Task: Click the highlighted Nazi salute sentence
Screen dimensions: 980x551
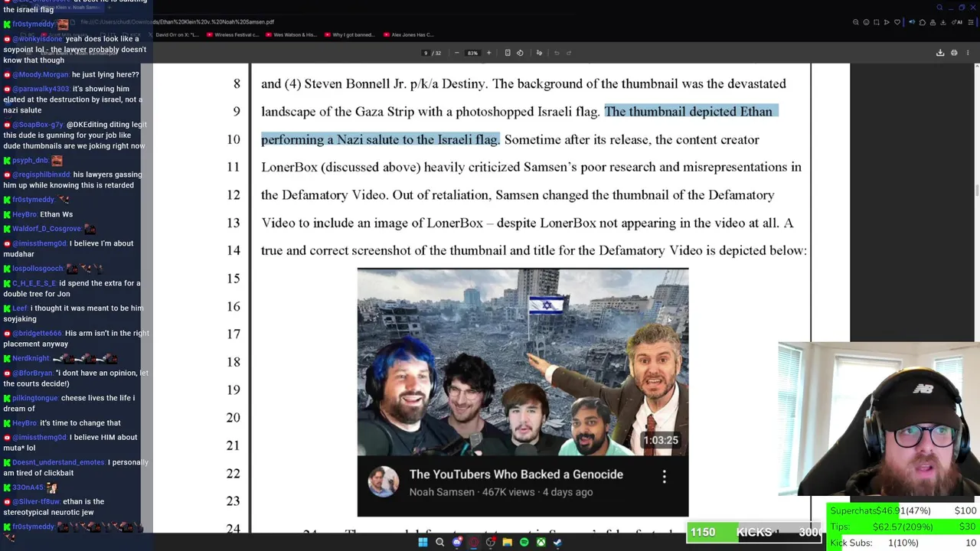Action: (x=519, y=126)
